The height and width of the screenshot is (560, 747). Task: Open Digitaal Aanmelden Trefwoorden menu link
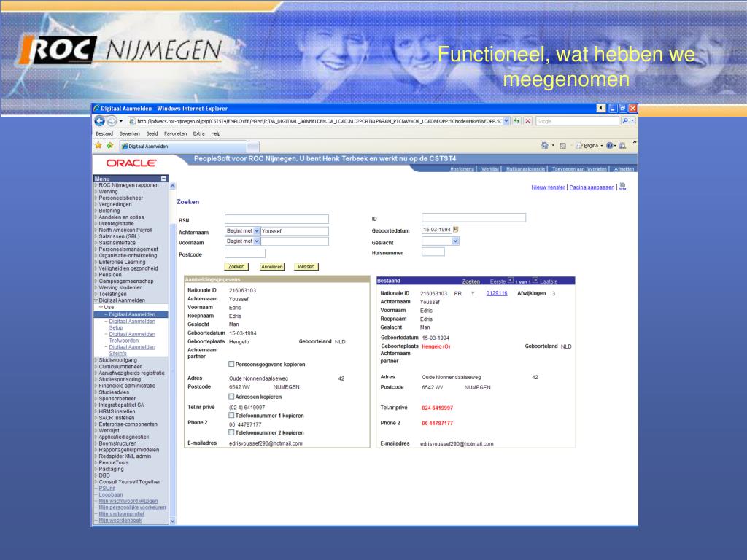132,337
